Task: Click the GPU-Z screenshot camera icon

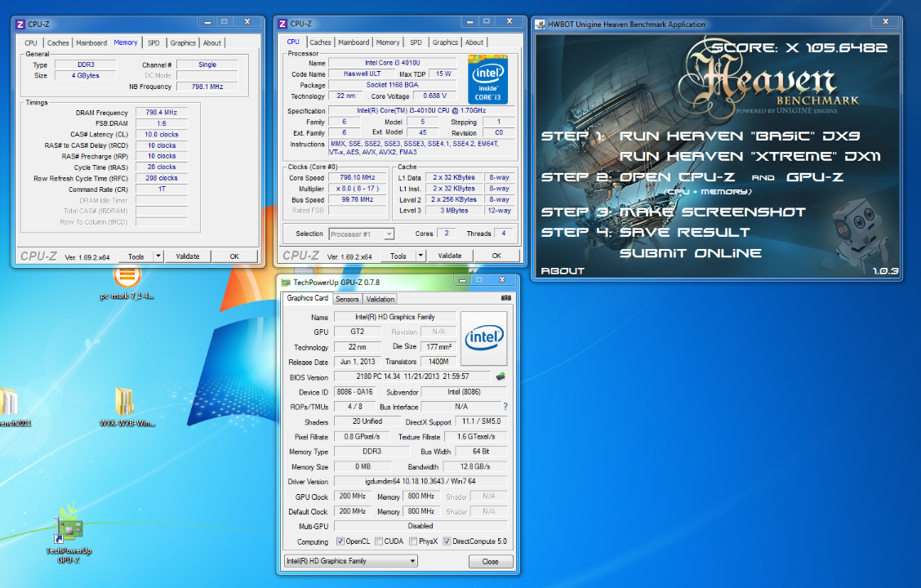Action: pyautogui.click(x=505, y=298)
